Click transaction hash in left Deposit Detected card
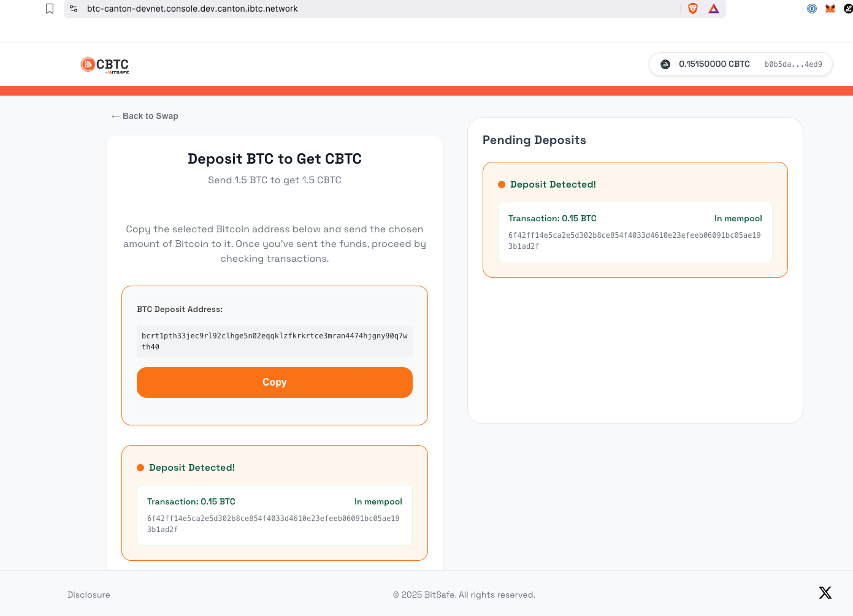The height and width of the screenshot is (616, 853). click(x=273, y=523)
